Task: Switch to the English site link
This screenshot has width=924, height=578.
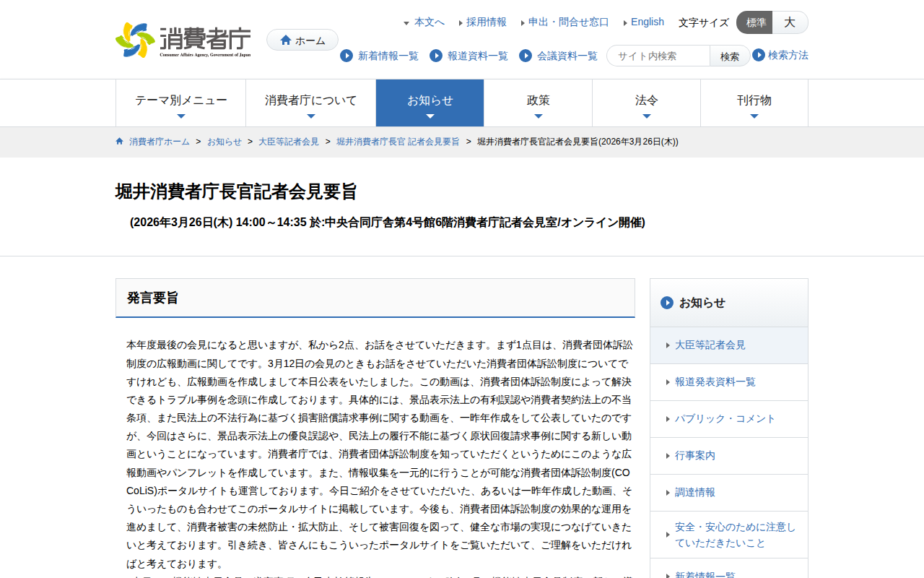Action: [647, 22]
